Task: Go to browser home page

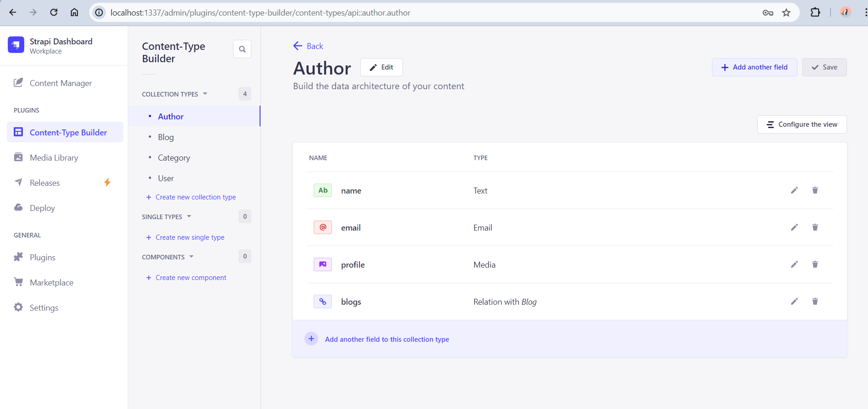Action: tap(74, 12)
